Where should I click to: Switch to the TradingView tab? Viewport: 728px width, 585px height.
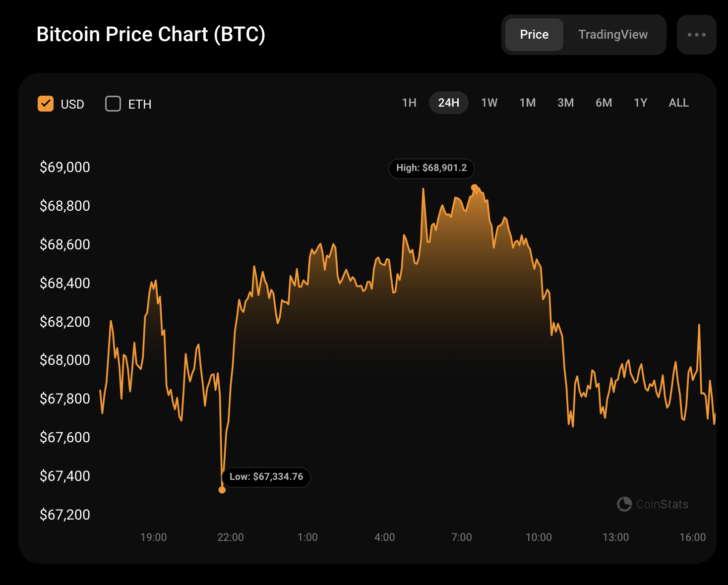point(613,35)
